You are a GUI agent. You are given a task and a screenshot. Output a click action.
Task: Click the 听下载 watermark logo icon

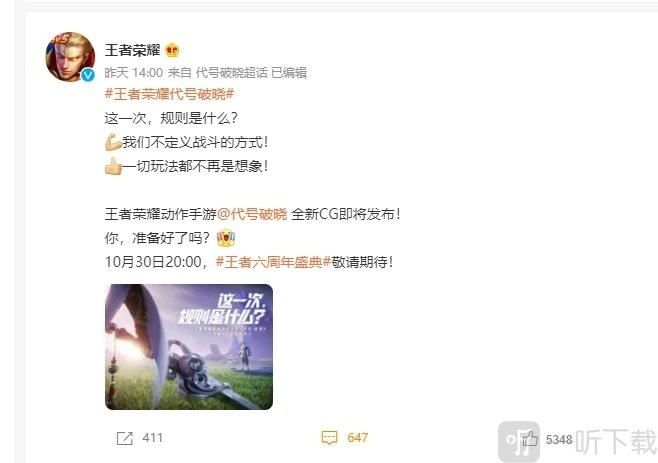click(519, 441)
